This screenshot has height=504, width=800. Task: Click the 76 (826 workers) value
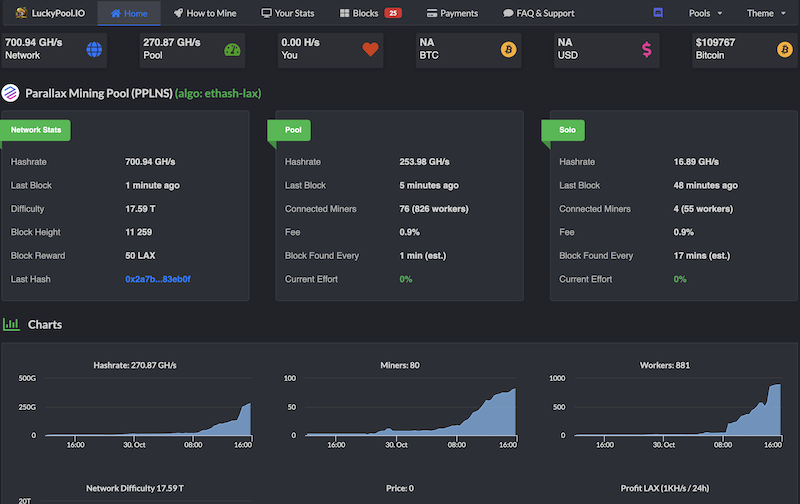click(434, 209)
